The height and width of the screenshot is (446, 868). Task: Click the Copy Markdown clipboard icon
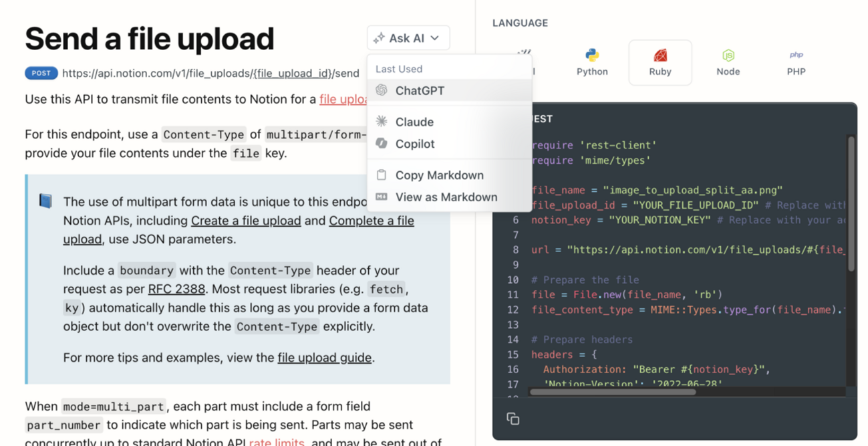point(382,175)
